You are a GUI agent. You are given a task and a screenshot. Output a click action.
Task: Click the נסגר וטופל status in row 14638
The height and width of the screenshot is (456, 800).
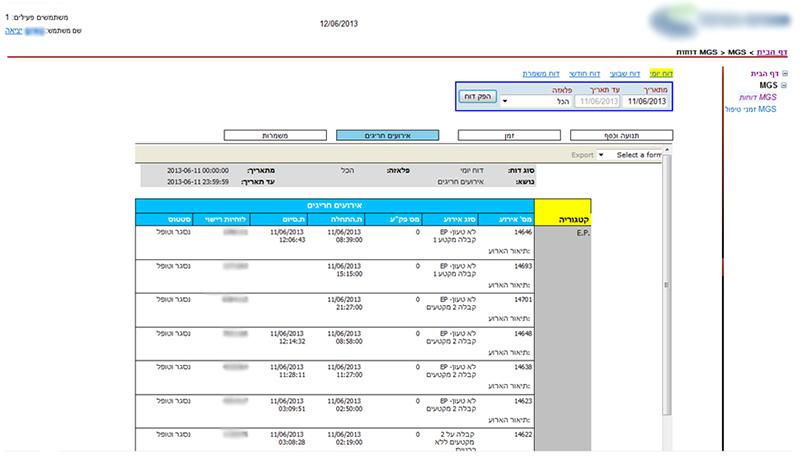pos(173,367)
